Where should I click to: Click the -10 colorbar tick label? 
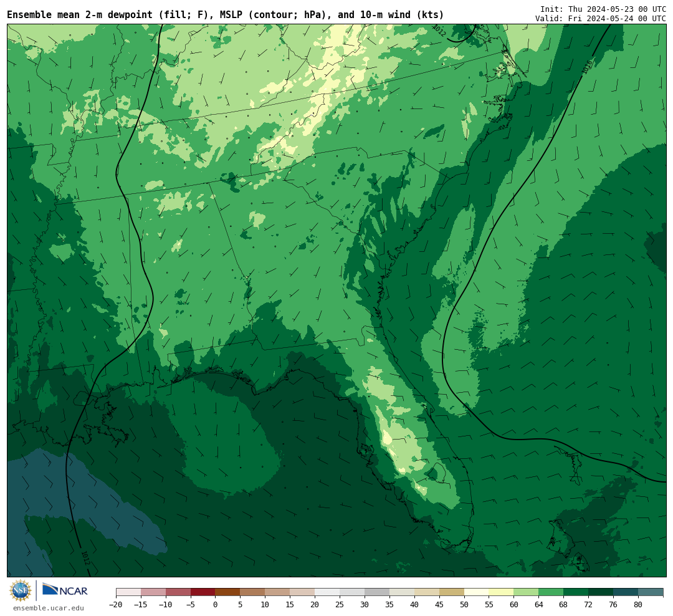tap(165, 605)
